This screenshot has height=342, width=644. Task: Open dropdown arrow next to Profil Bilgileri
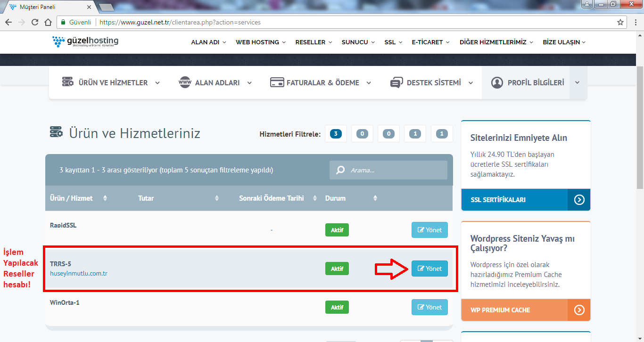(x=578, y=82)
